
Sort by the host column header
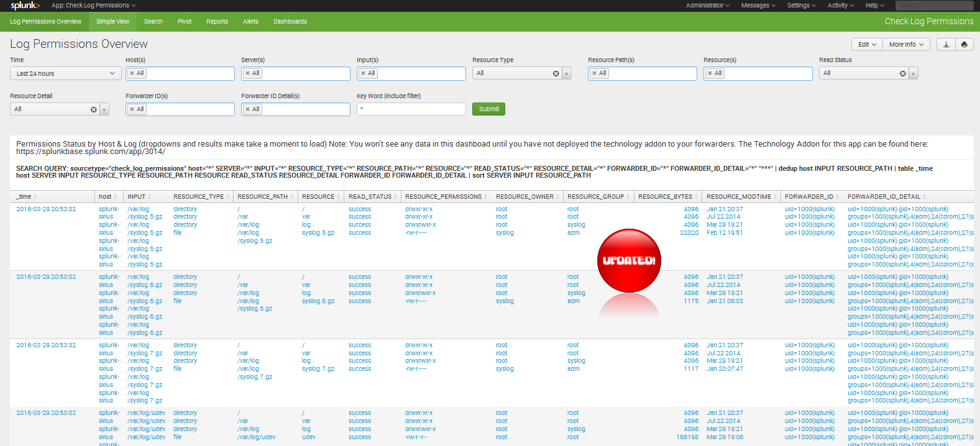coord(108,197)
